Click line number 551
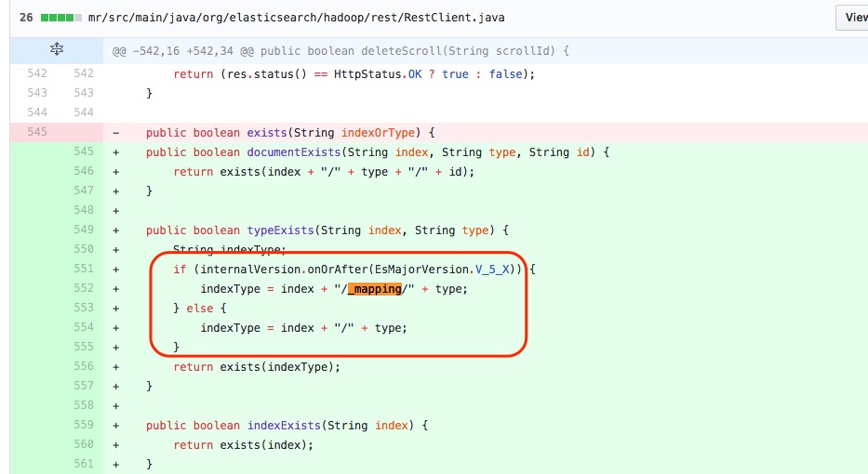 [x=84, y=269]
